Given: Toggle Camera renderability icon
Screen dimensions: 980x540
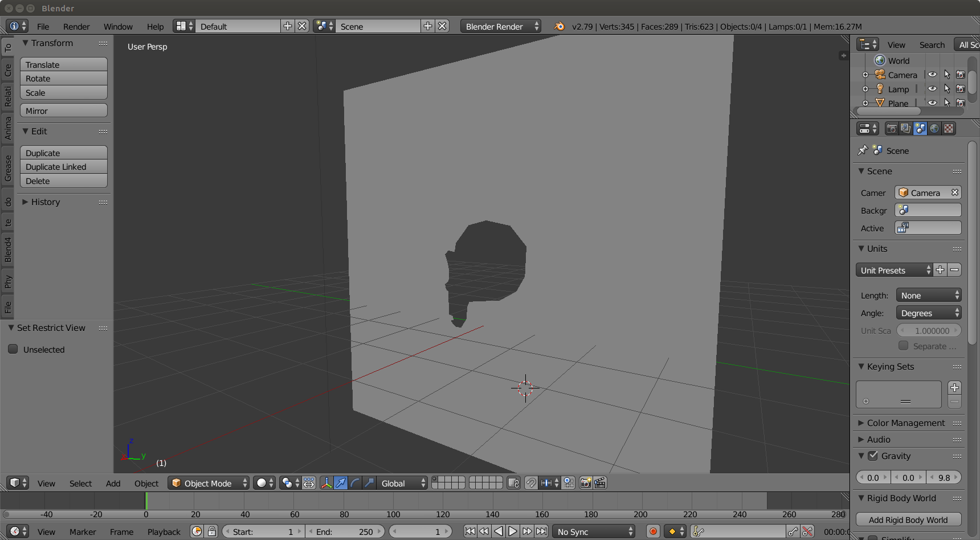Looking at the screenshot, I should pyautogui.click(x=961, y=75).
